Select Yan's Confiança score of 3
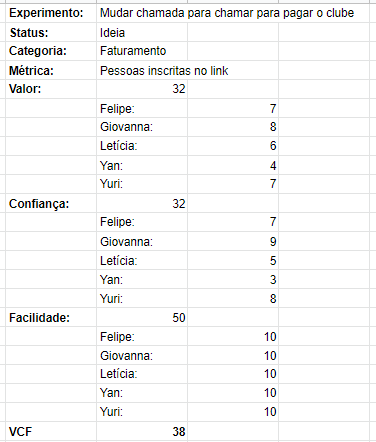 (233, 279)
